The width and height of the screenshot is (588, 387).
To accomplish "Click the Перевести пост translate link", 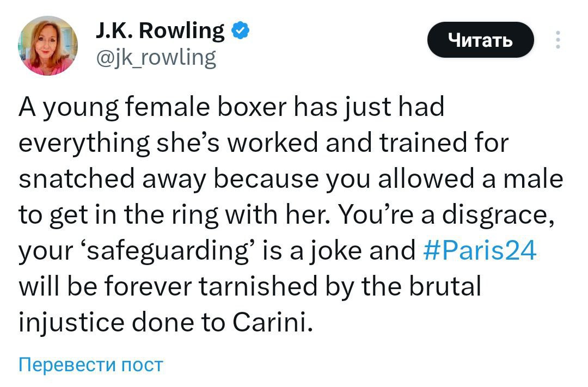I will click(x=91, y=364).
